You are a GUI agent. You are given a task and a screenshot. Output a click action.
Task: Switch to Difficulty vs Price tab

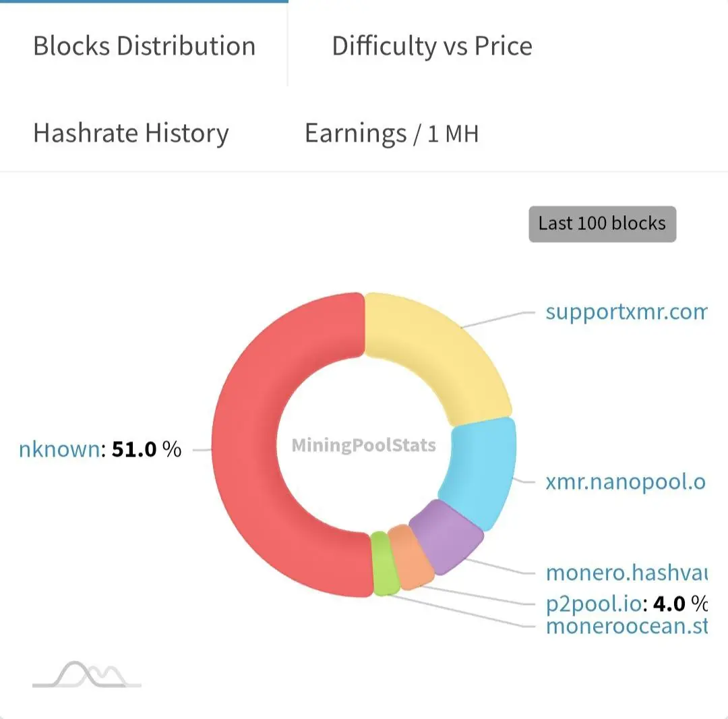click(432, 45)
